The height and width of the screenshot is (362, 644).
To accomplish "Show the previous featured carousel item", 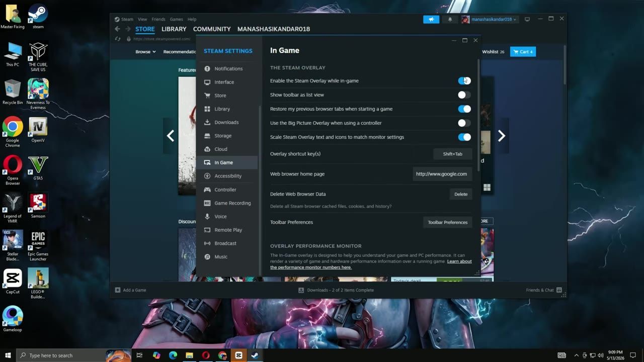I will [x=171, y=136].
